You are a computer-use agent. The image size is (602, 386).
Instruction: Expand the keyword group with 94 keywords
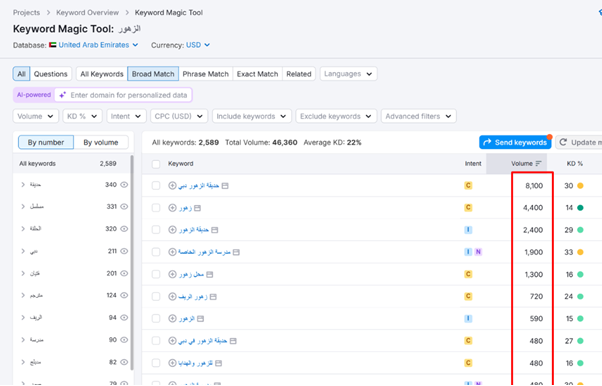click(23, 317)
